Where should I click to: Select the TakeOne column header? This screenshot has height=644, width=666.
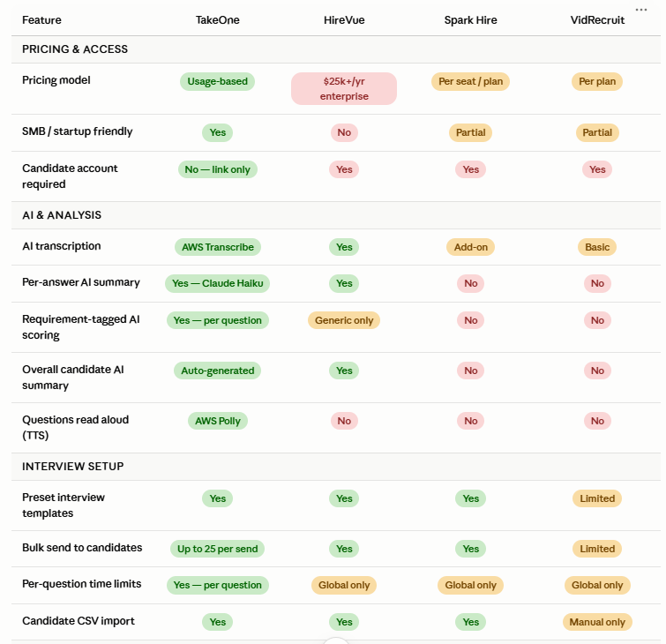pyautogui.click(x=218, y=20)
